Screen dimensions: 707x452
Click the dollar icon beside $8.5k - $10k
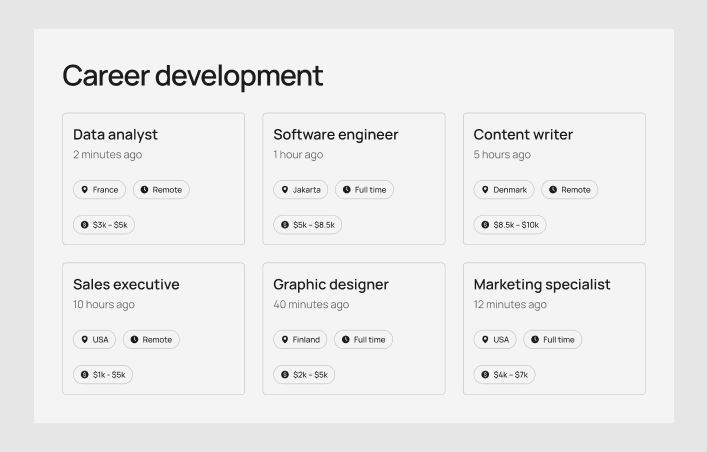[x=485, y=225]
